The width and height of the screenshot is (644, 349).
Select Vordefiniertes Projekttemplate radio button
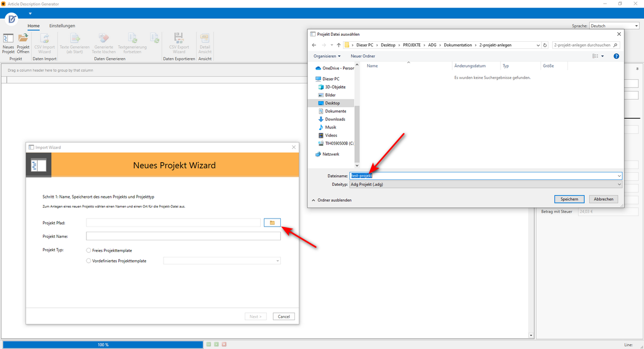(89, 261)
